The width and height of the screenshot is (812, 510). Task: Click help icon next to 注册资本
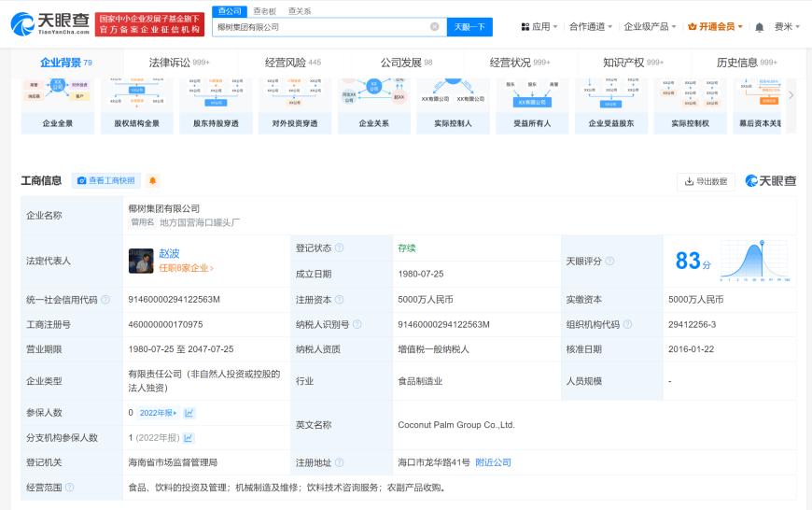tap(339, 300)
